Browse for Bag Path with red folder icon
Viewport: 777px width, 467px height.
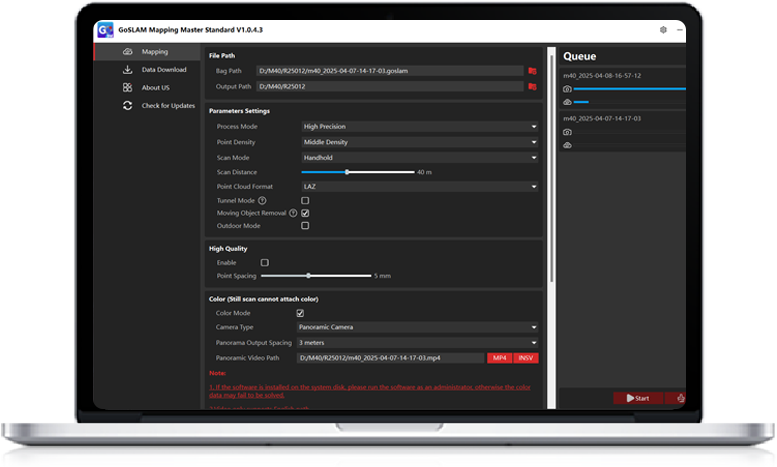(533, 71)
